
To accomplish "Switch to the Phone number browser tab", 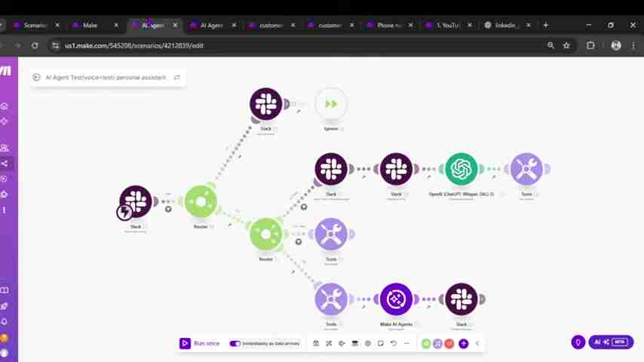I will 389,25.
